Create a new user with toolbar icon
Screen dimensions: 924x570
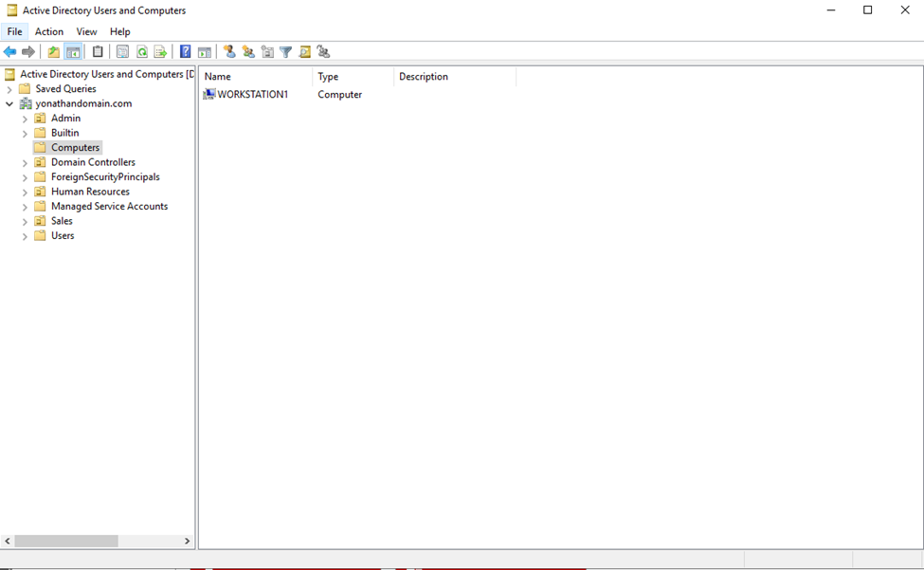click(230, 52)
